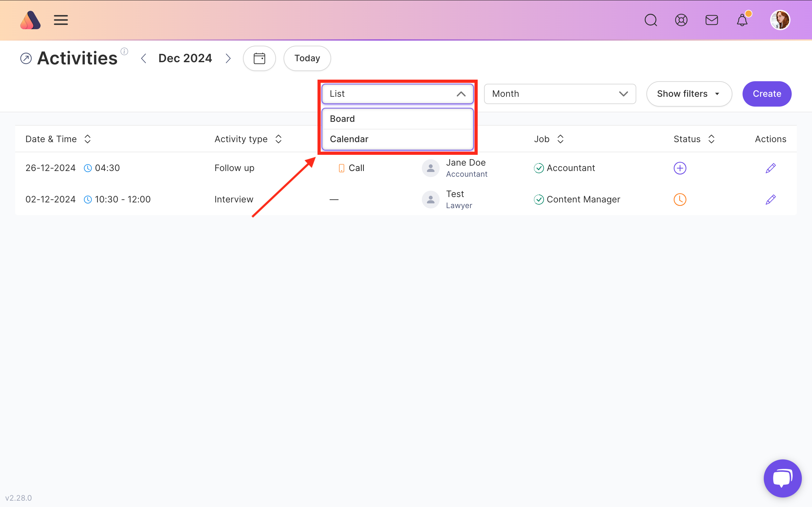Click the Create button
Image resolution: width=812 pixels, height=507 pixels.
[767, 94]
